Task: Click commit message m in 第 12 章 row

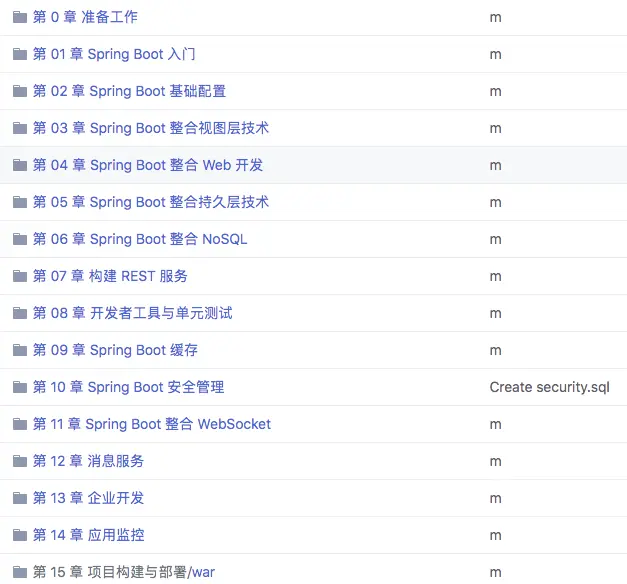Action: [496, 462]
